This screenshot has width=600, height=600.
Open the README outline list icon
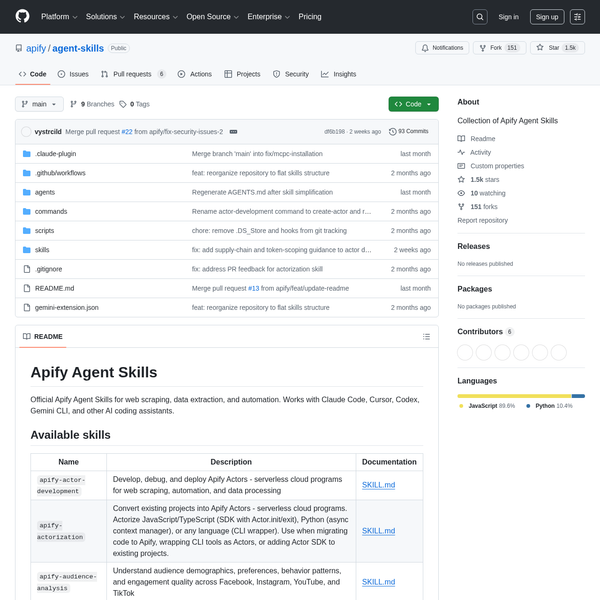point(426,337)
